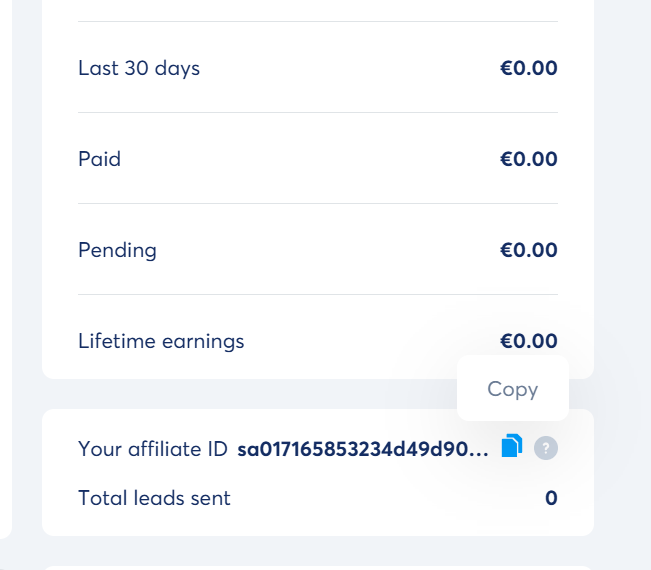
Task: Click the 'Paid' row label
Action: click(99, 159)
